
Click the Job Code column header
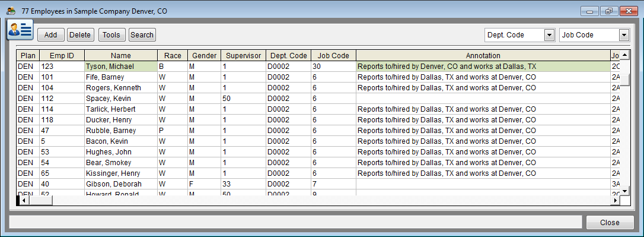[x=333, y=56]
